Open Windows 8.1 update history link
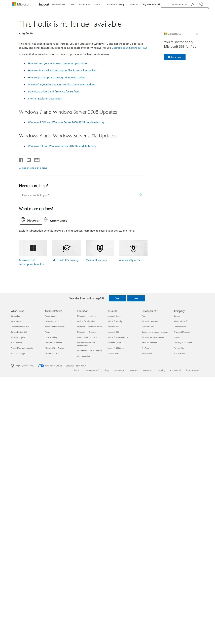Image resolution: width=215 pixels, height=644 pixels. (62, 146)
